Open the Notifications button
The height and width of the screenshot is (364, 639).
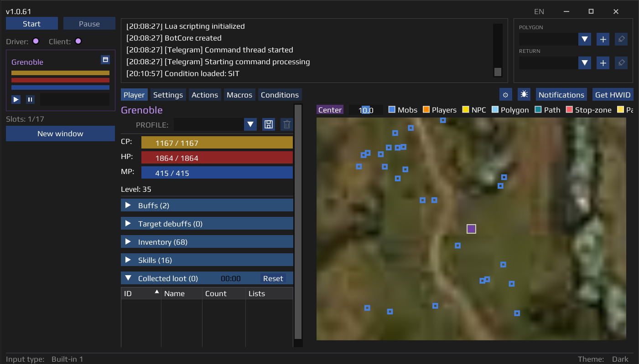(561, 95)
